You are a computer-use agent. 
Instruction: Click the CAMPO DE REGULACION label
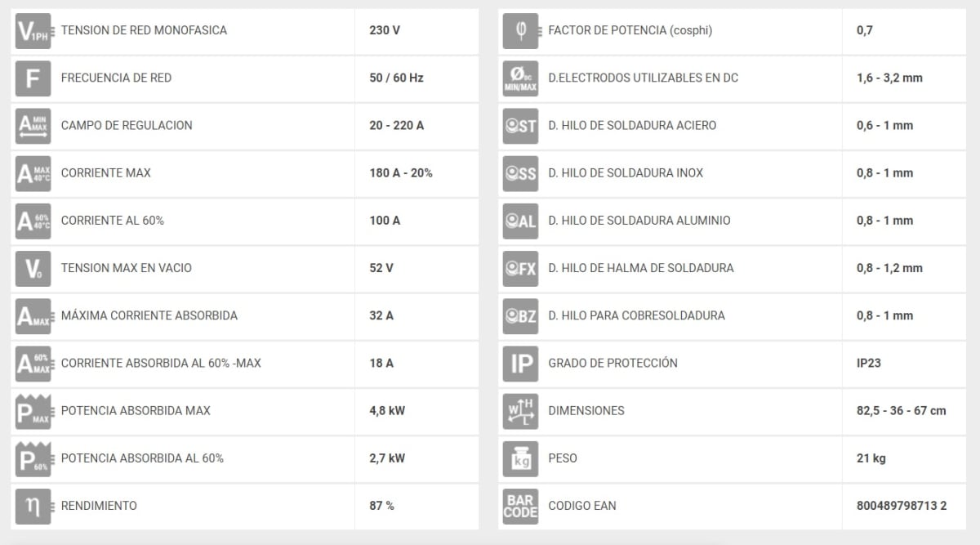(x=127, y=126)
